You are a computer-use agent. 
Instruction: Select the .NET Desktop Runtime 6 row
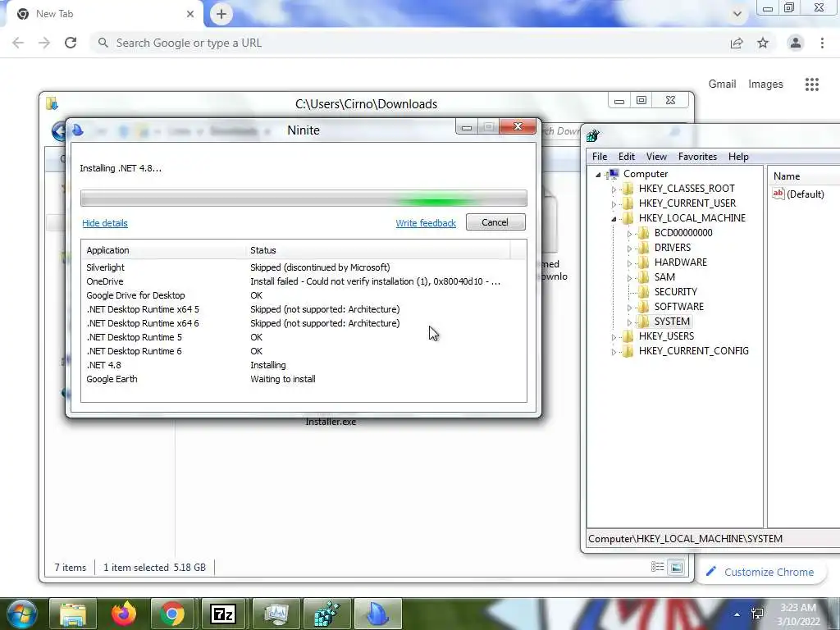[x=304, y=351]
